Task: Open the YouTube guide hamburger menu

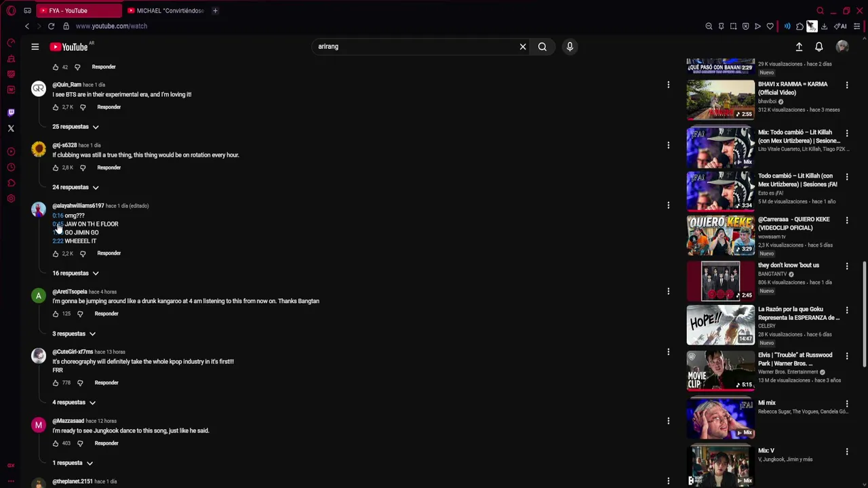Action: (x=35, y=47)
